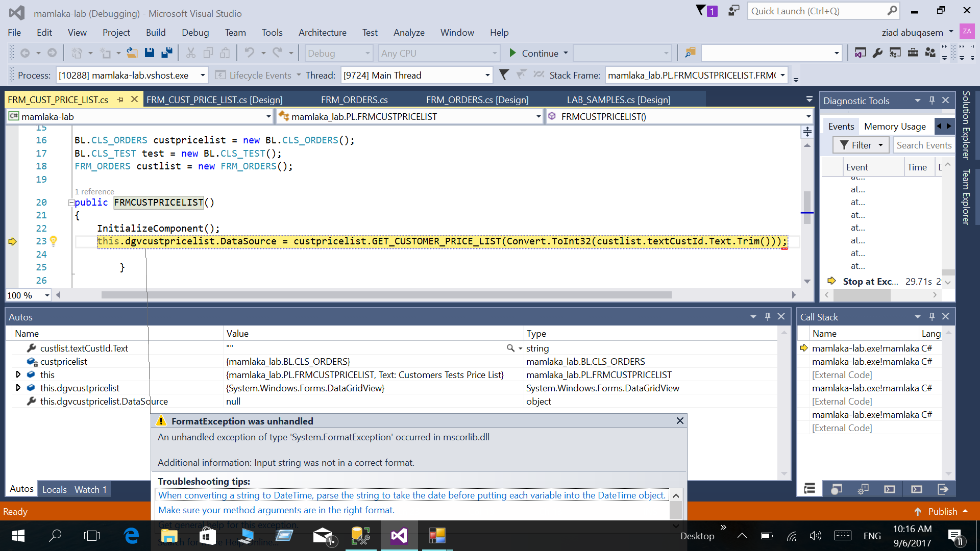Open the Stack Frame dropdown
Screen dimensions: 980x551
pyautogui.click(x=785, y=74)
